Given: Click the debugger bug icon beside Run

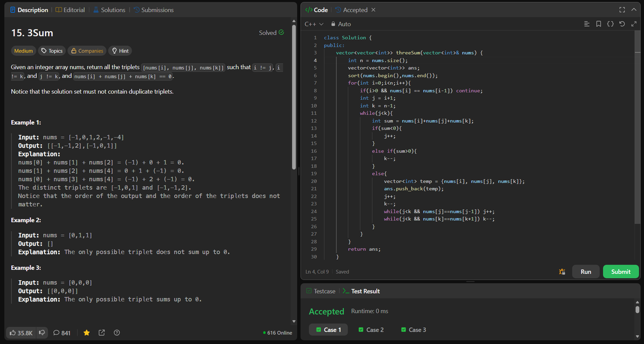Looking at the screenshot, I should (562, 272).
